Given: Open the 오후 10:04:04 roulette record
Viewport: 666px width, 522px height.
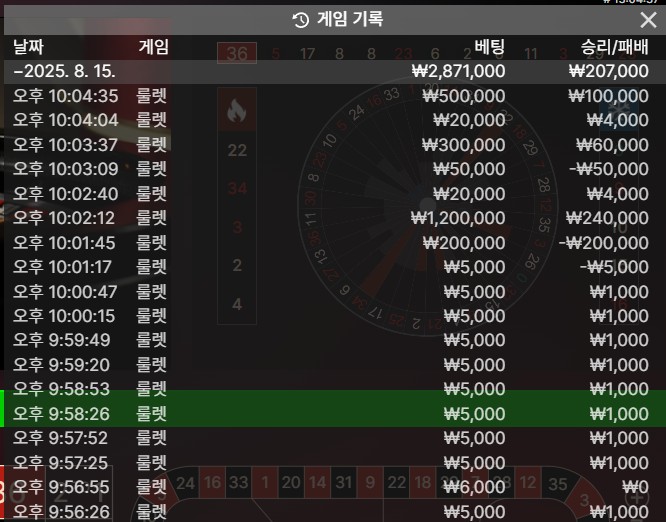Looking at the screenshot, I should tap(333, 120).
